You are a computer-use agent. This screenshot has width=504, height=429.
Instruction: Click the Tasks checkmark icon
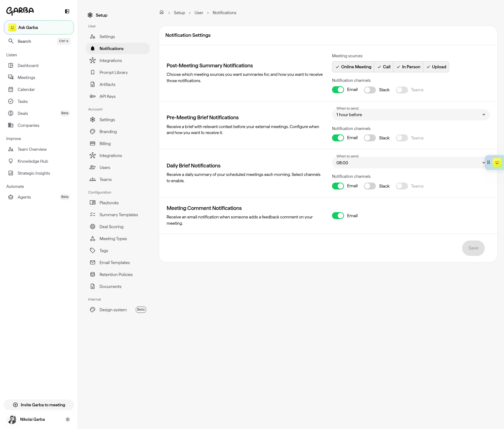tap(11, 101)
